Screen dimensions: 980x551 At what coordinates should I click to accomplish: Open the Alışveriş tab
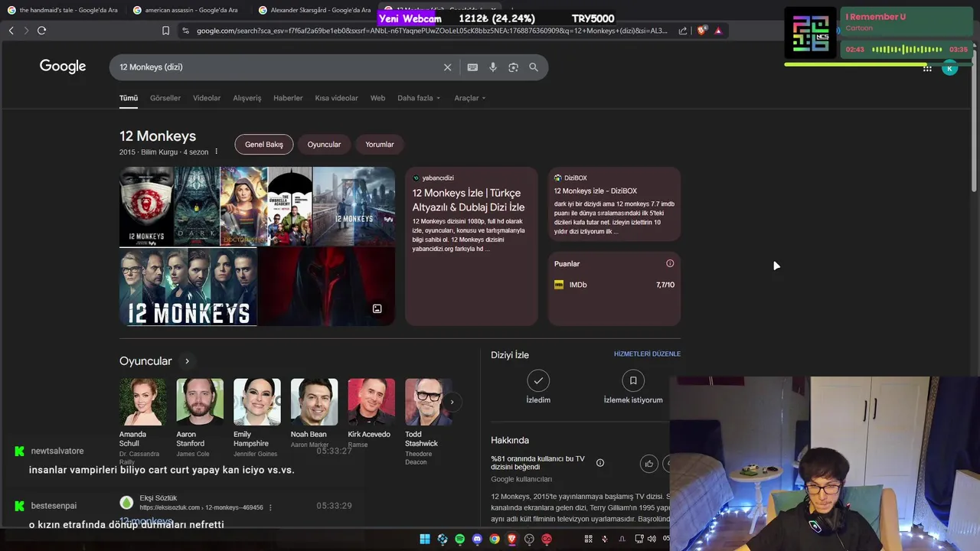tap(247, 98)
